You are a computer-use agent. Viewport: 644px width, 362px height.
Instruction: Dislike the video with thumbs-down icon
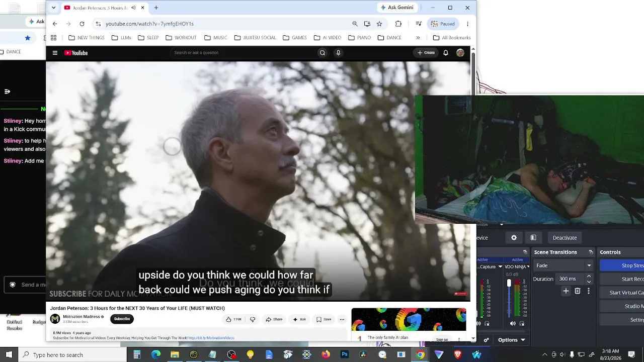click(x=253, y=319)
